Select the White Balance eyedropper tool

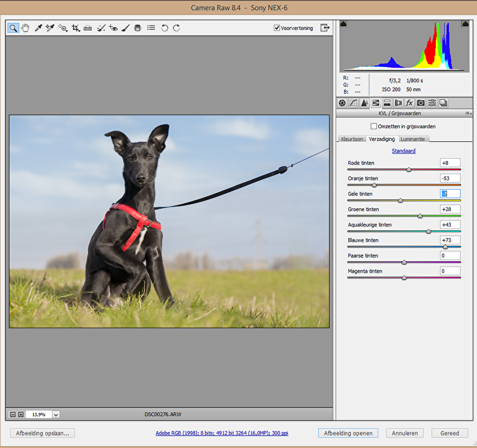(38, 28)
